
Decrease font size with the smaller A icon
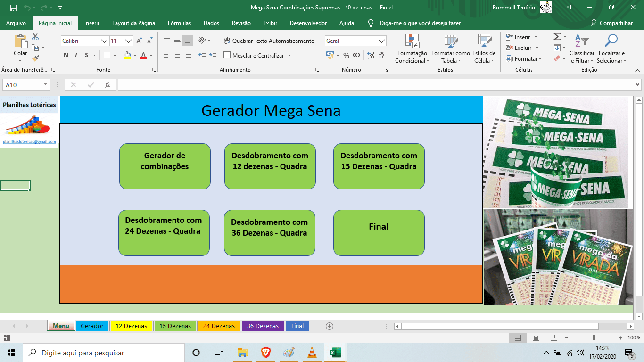pos(149,41)
